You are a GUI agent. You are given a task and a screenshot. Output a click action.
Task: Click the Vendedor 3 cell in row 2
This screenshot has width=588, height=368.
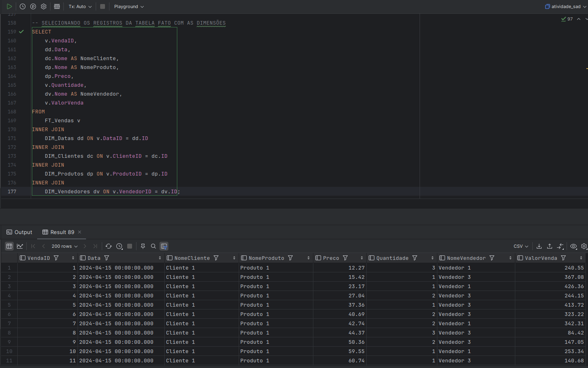(476, 277)
